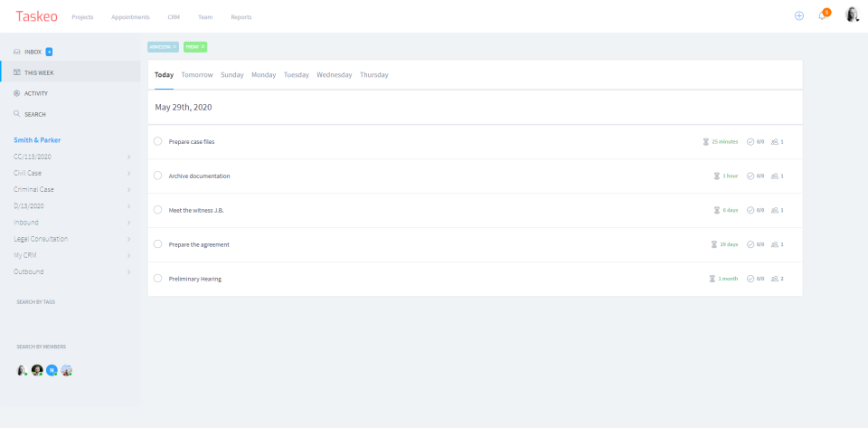Image resolution: width=868 pixels, height=428 pixels.
Task: Click hourglass icon on Archive documentation
Action: tap(717, 176)
